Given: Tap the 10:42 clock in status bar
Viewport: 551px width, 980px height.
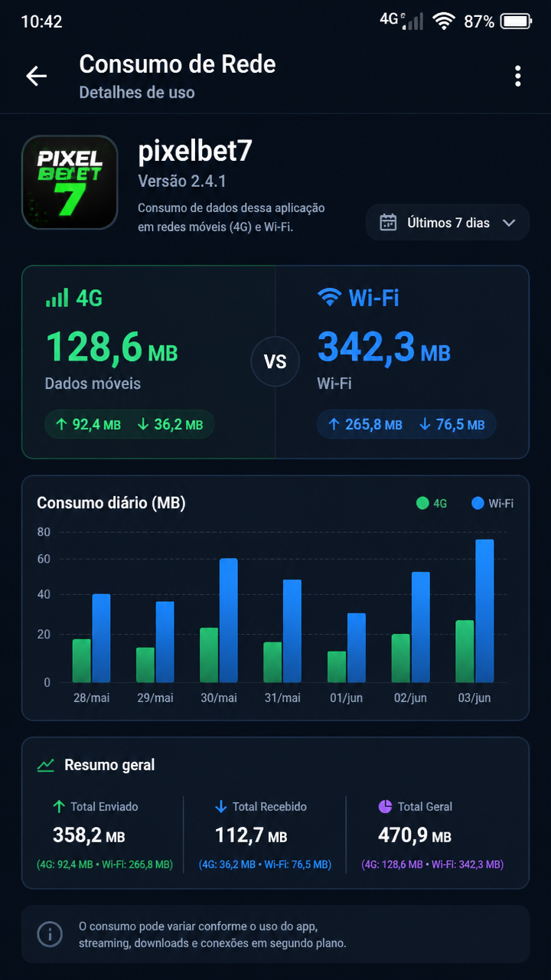Looking at the screenshot, I should pyautogui.click(x=41, y=21).
